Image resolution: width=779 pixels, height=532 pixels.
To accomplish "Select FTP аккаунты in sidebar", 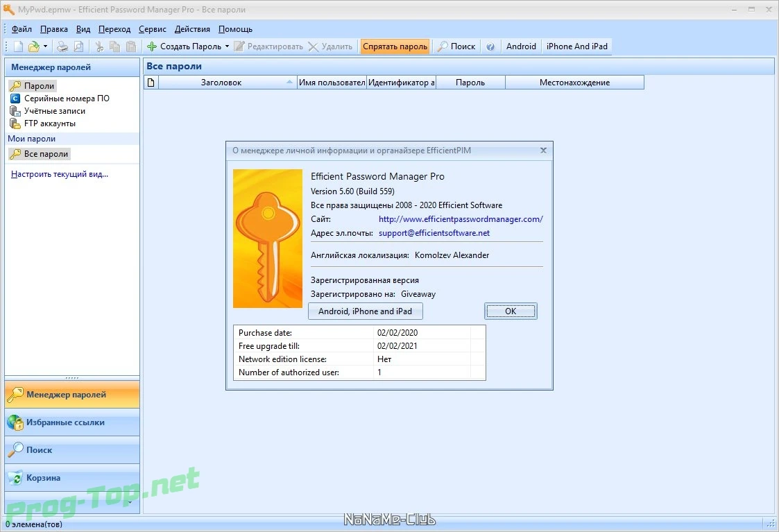I will coord(43,123).
